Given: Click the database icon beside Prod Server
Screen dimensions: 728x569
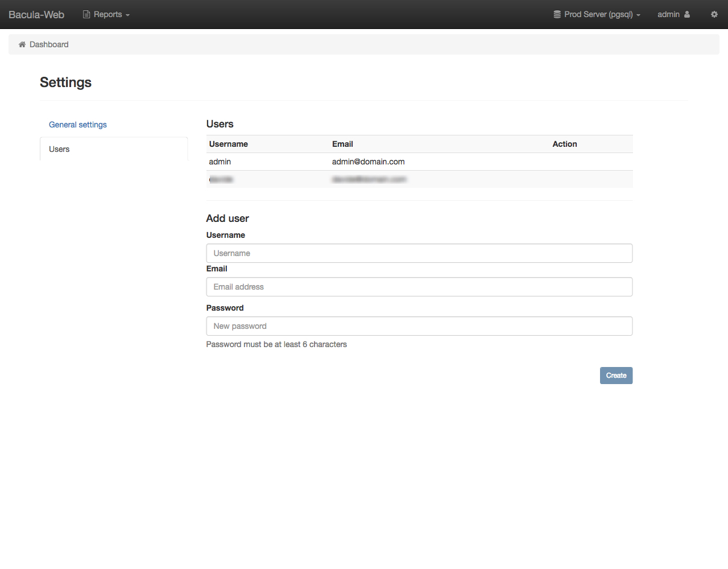Looking at the screenshot, I should point(557,14).
